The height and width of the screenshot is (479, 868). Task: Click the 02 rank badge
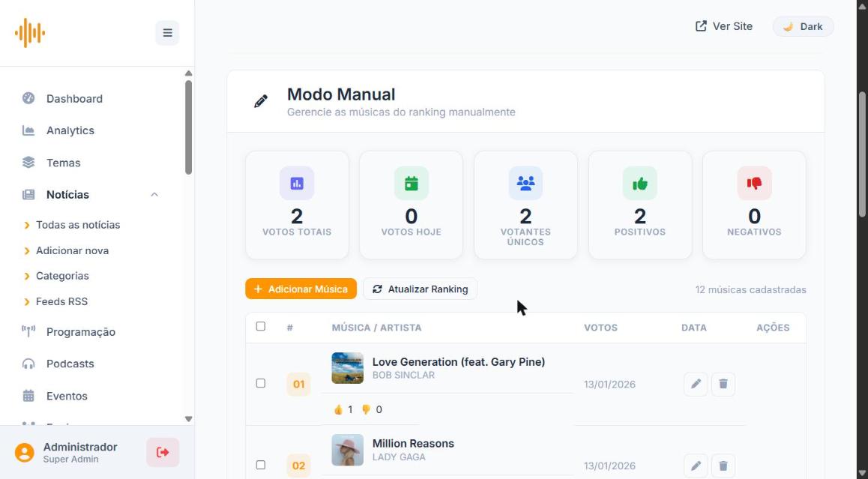pos(298,466)
